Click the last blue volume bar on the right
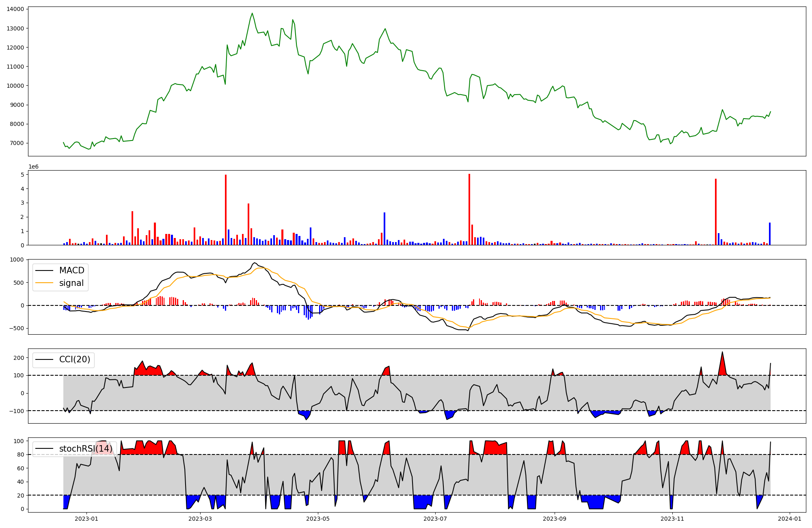Screen dimensions: 812x528 769,234
